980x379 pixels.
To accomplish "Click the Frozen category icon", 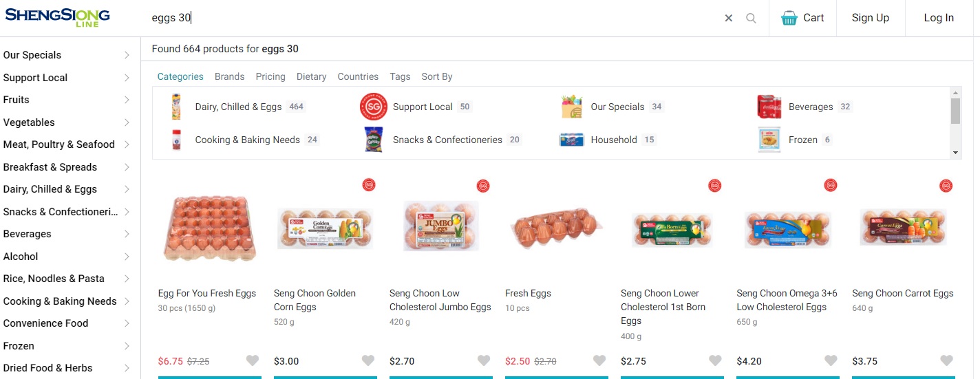I will [769, 140].
